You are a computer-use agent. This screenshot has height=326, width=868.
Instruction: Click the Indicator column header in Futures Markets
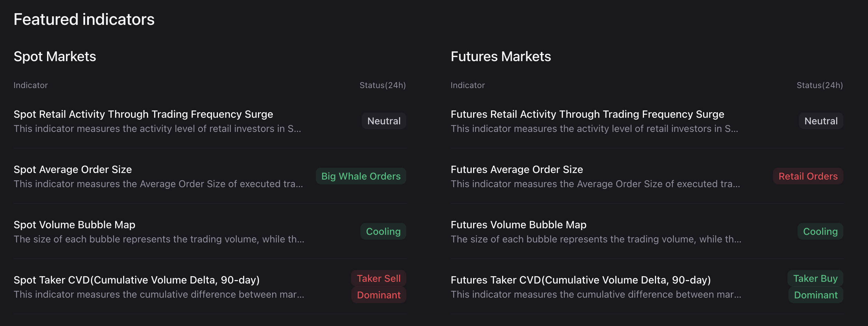[x=468, y=85]
